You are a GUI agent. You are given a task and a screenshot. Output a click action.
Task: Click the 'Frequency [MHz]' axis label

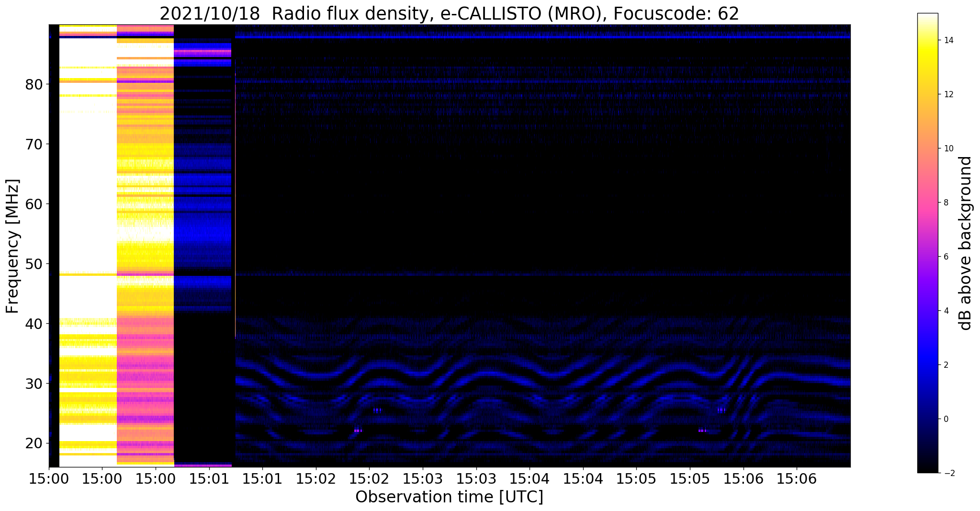[x=13, y=246]
